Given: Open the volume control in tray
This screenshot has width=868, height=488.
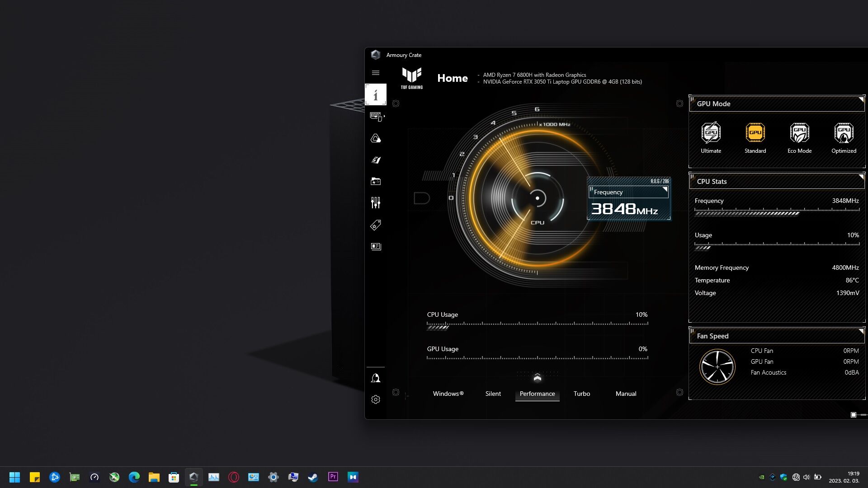Looking at the screenshot, I should click(x=807, y=477).
